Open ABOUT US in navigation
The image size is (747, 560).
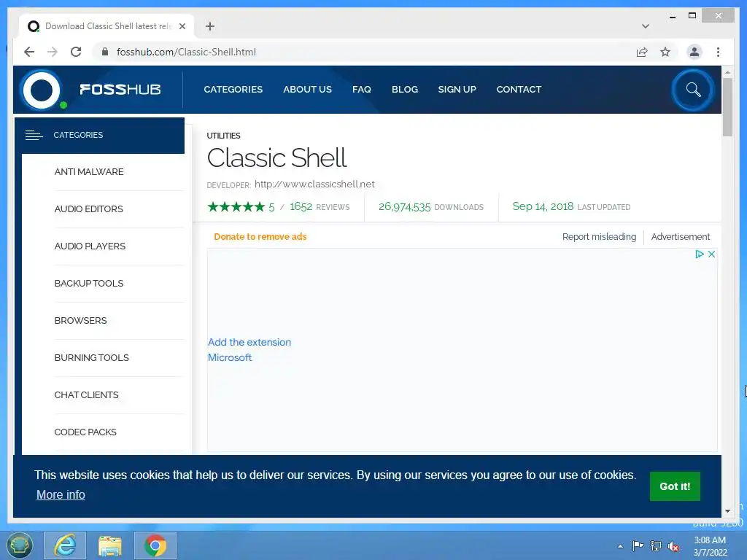point(307,89)
